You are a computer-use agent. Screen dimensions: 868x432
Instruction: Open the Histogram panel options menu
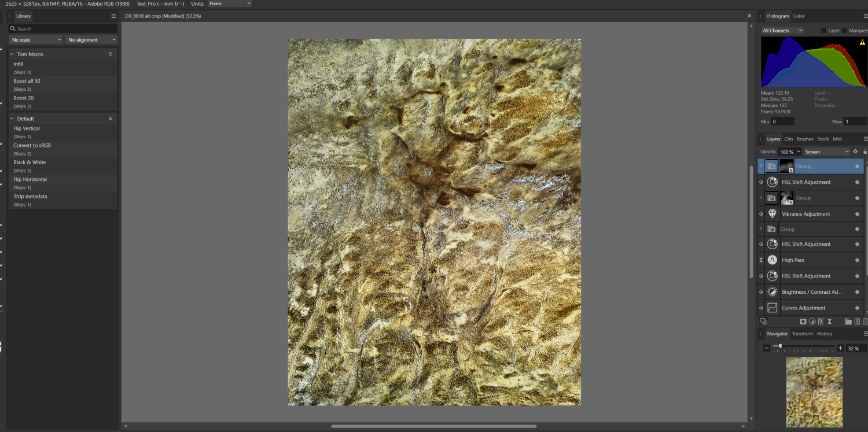pyautogui.click(x=866, y=16)
